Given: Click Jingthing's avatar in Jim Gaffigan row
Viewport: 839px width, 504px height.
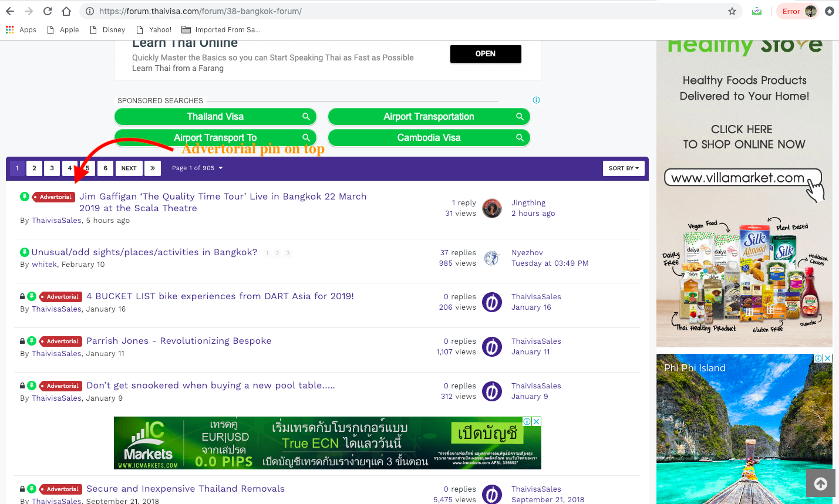Looking at the screenshot, I should point(492,208).
